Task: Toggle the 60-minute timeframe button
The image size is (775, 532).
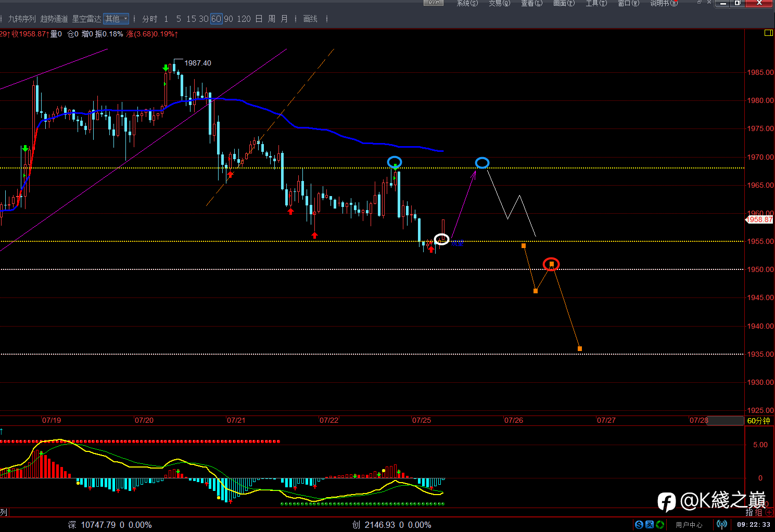Action: 216,19
